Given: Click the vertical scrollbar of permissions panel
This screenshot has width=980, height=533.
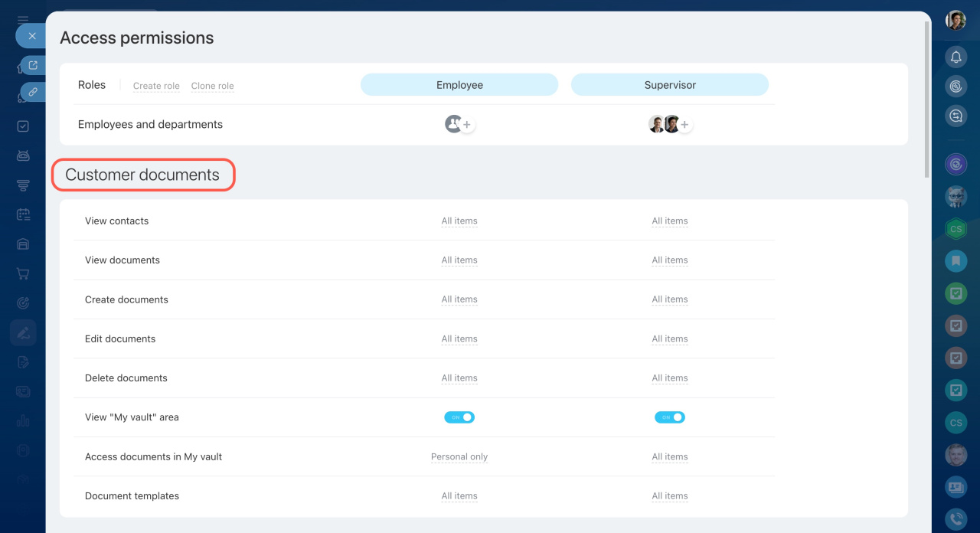Looking at the screenshot, I should coord(927,100).
